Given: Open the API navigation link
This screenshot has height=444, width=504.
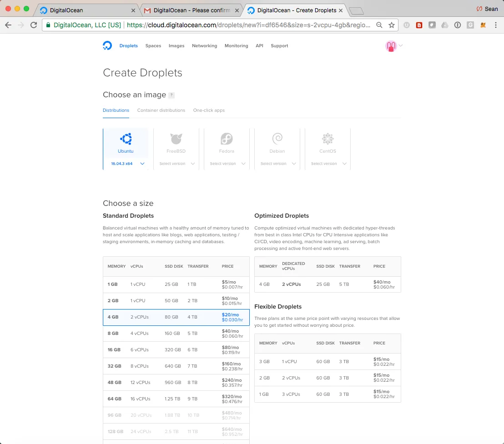Looking at the screenshot, I should 259,45.
